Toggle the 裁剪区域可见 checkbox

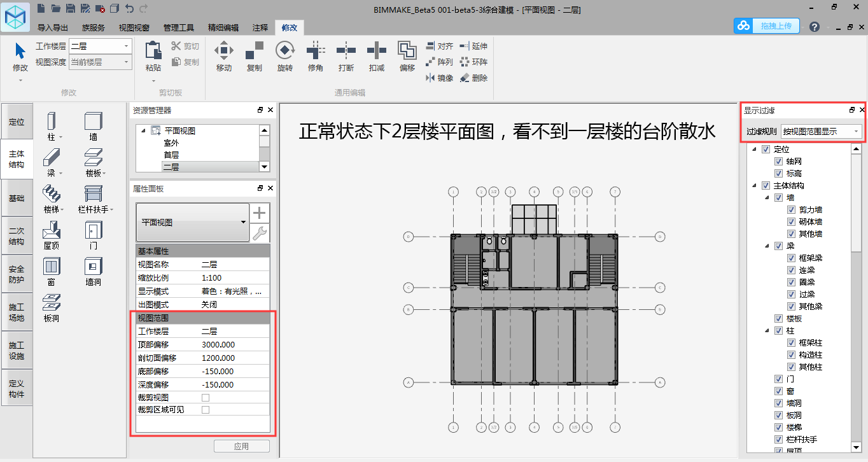(x=206, y=410)
